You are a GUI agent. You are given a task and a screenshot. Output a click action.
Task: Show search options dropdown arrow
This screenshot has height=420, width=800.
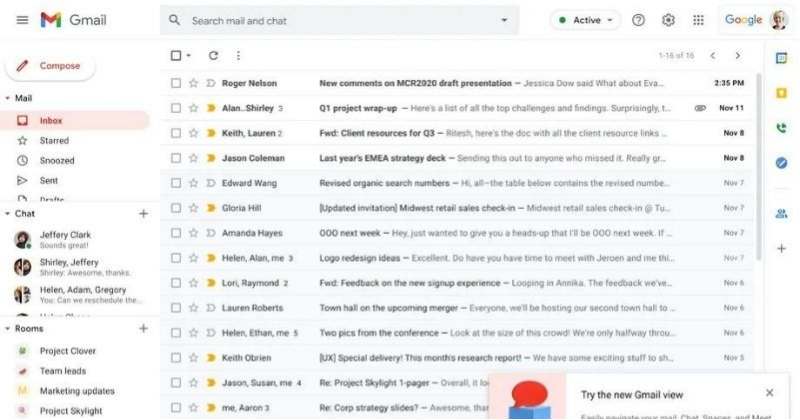(x=504, y=20)
